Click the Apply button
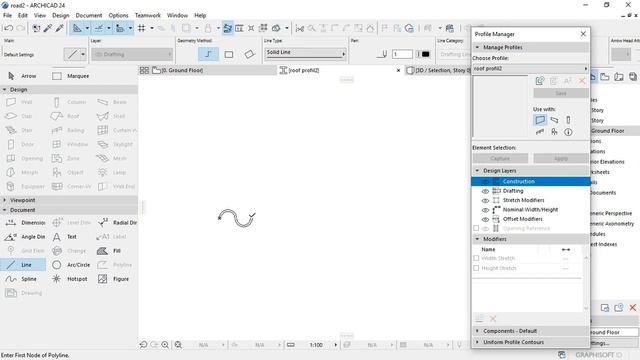 [560, 158]
